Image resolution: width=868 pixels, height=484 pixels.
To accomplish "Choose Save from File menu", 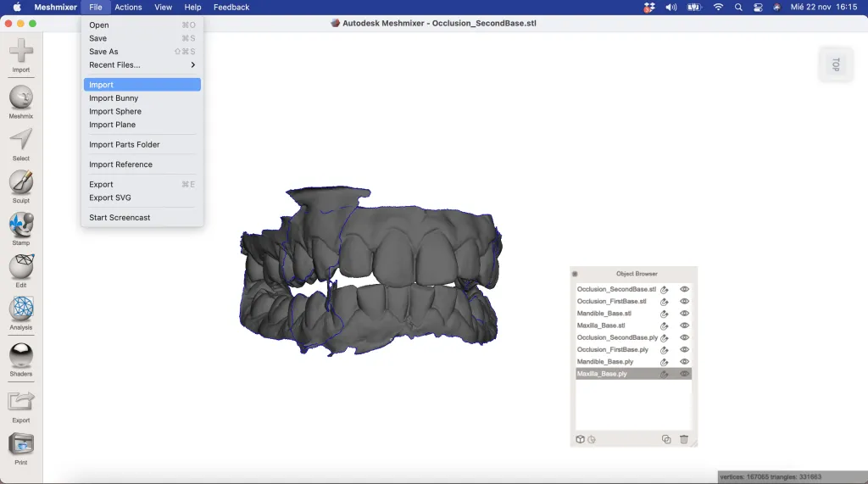I will 142,38.
